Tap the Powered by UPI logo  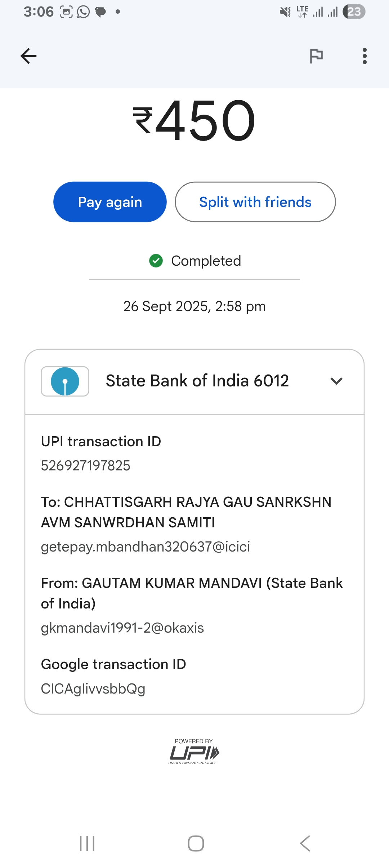(x=194, y=751)
